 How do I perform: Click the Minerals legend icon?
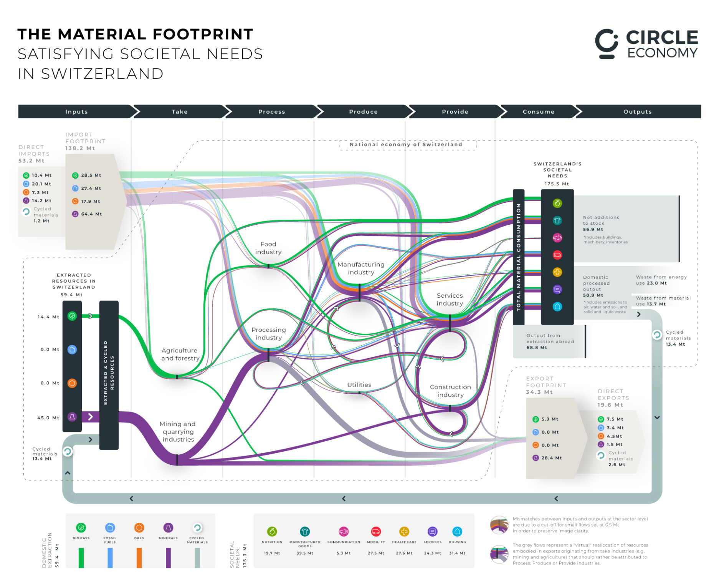[168, 527]
